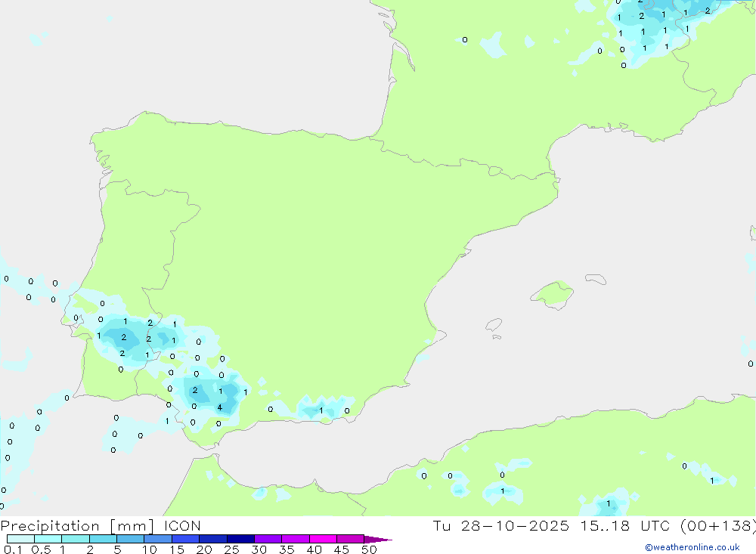756x554 pixels.
Task: Click the forecast date 'Tu 28-10-2025' text
Action: (501, 525)
